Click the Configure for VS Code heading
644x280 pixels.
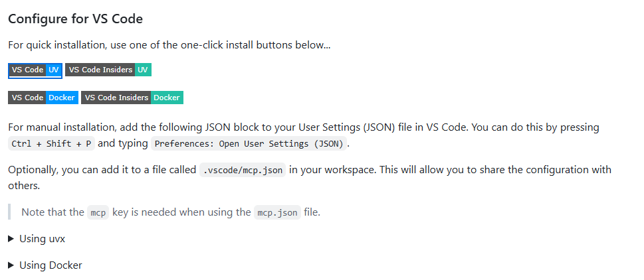(x=76, y=19)
